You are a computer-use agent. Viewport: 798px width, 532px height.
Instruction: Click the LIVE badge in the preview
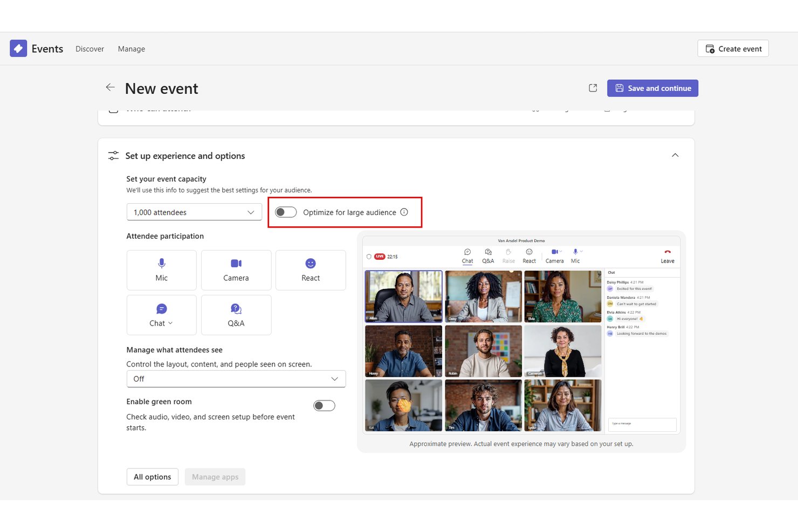380,257
